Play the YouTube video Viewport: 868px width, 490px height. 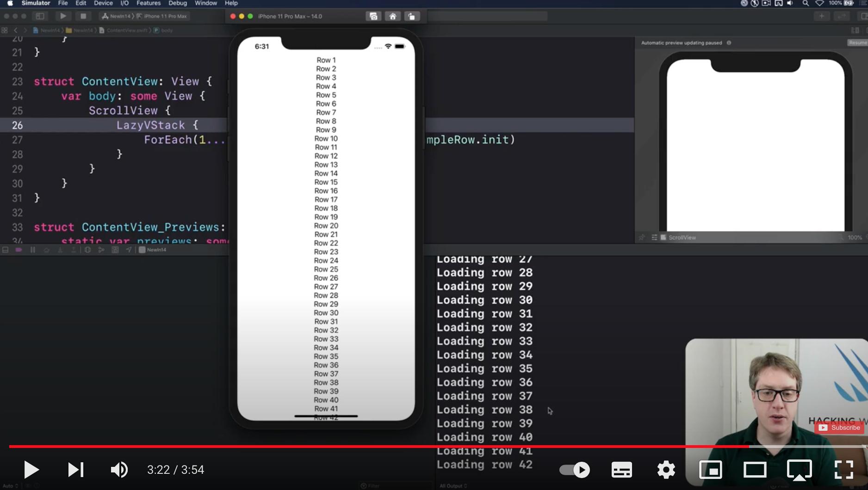click(x=31, y=470)
